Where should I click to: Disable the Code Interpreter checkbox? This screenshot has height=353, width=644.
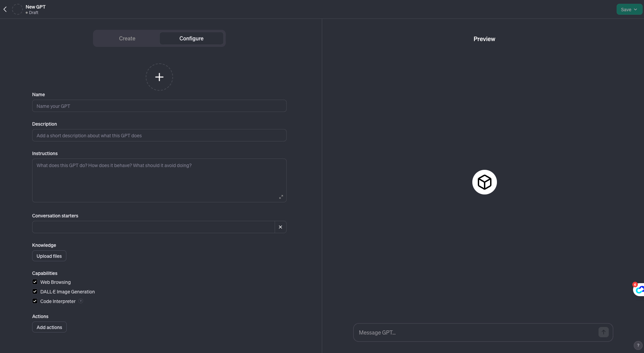35,301
